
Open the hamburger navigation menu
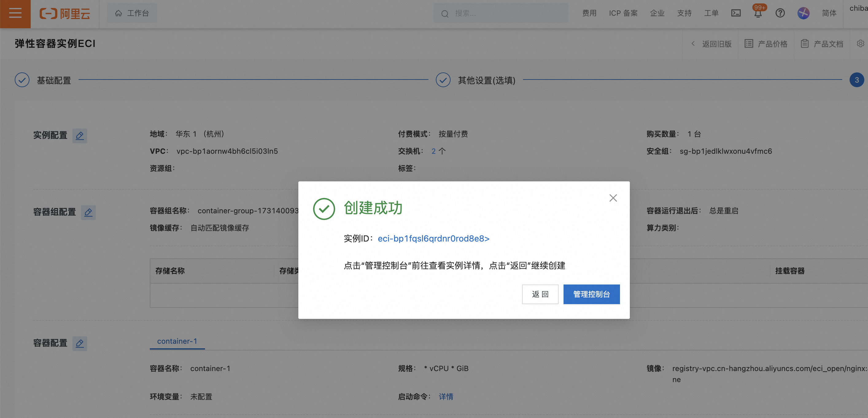15,14
